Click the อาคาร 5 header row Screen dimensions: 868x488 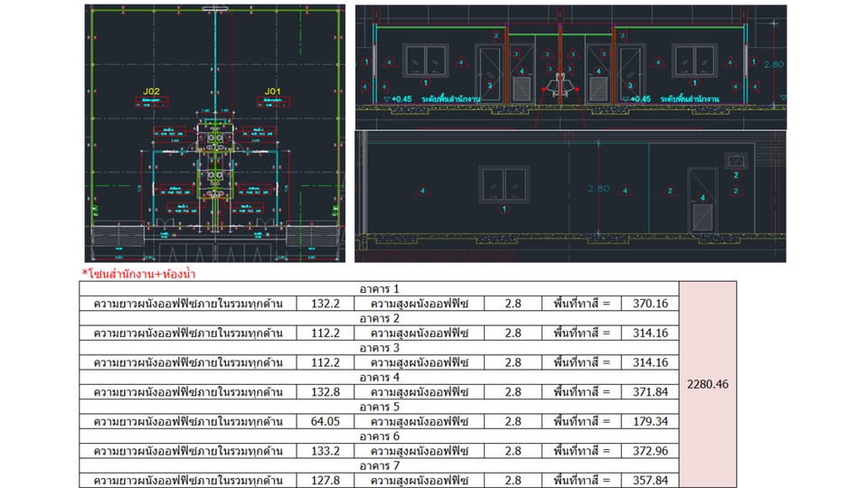(379, 407)
